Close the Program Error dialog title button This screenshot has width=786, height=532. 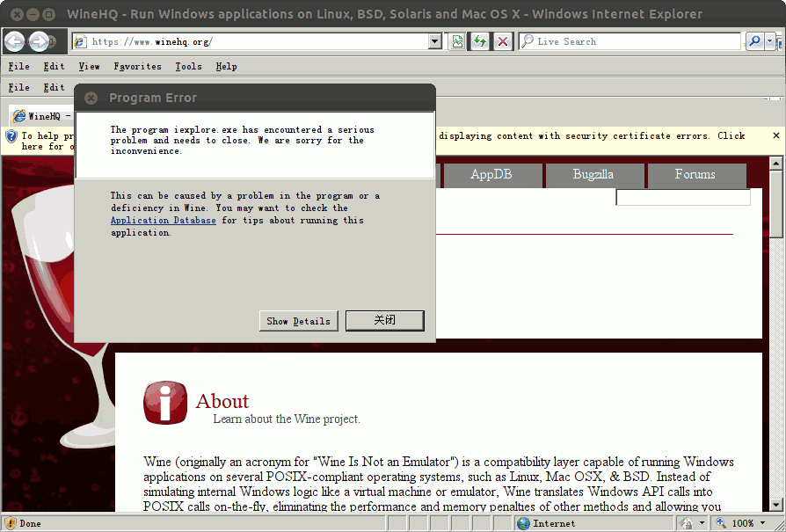[x=91, y=98]
